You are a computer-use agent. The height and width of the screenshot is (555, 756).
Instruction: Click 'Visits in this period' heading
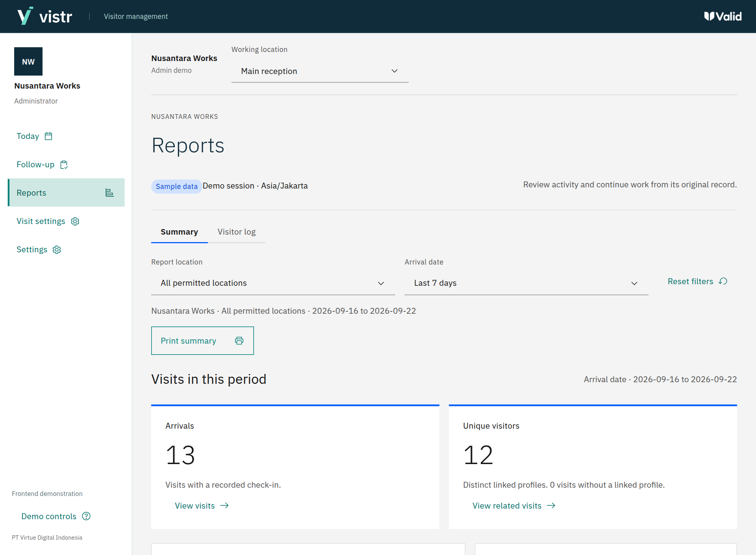(x=209, y=379)
